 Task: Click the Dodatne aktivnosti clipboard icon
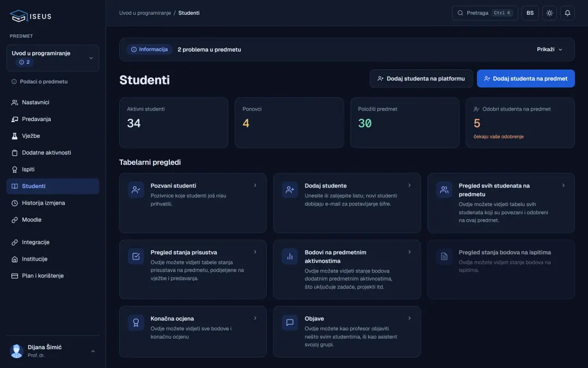point(15,153)
